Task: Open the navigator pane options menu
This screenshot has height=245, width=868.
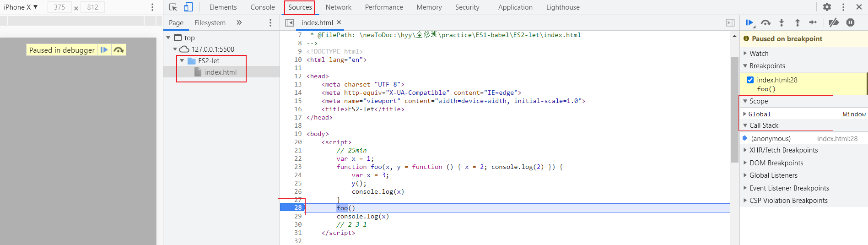Action: tap(270, 23)
